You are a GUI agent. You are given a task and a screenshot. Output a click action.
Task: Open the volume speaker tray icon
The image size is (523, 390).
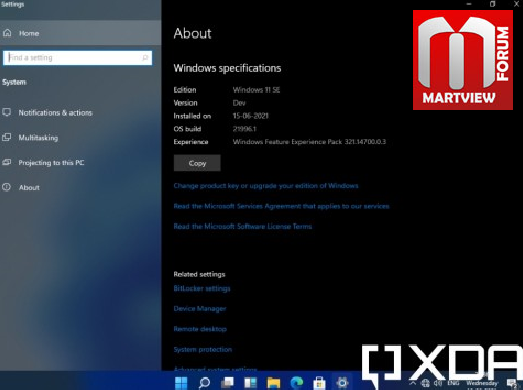point(438,383)
